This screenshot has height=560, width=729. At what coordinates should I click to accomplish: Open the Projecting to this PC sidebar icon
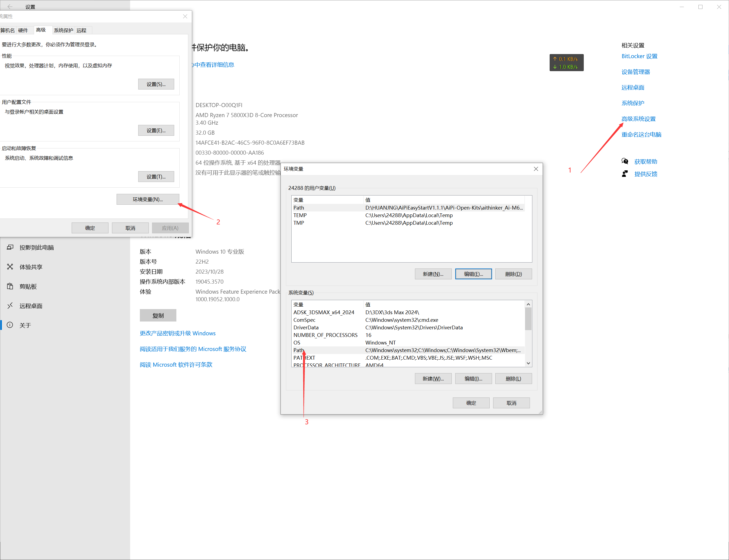(10, 247)
